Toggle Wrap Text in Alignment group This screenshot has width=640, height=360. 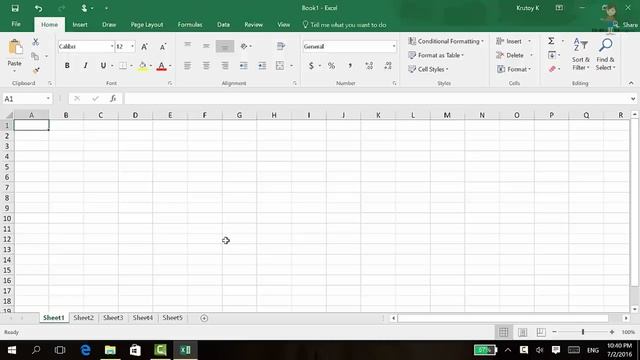[x=281, y=46]
